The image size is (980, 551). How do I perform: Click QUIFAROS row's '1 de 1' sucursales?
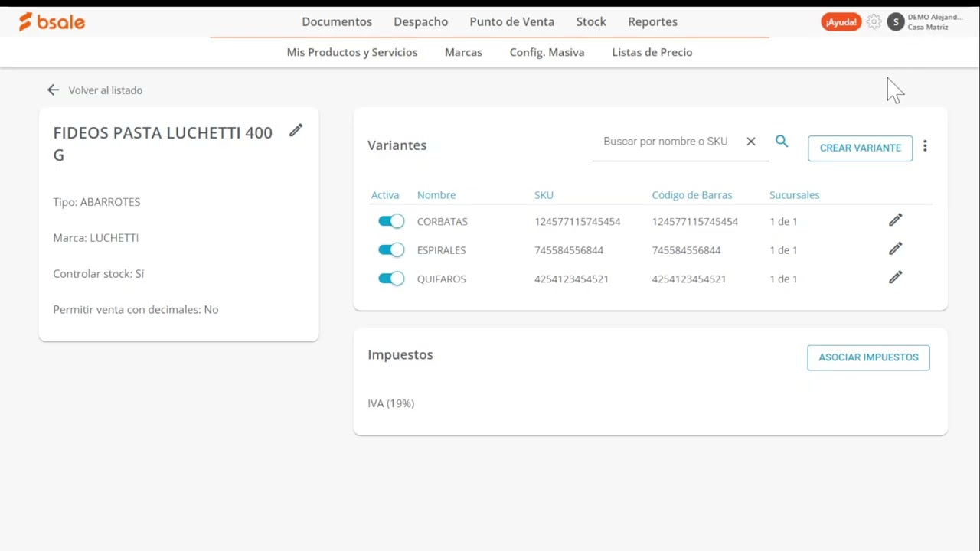click(783, 279)
